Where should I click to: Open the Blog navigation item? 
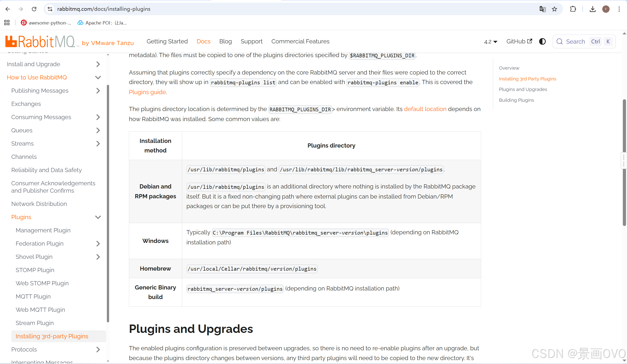(x=225, y=41)
